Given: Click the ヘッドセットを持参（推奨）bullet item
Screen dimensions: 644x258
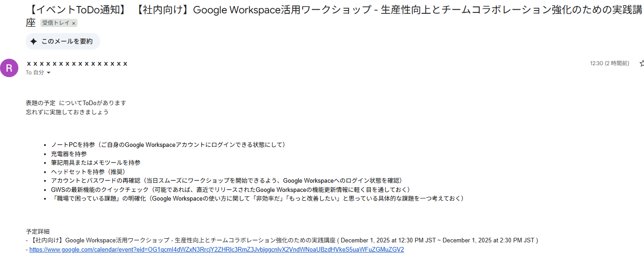Looking at the screenshot, I should [88, 172].
